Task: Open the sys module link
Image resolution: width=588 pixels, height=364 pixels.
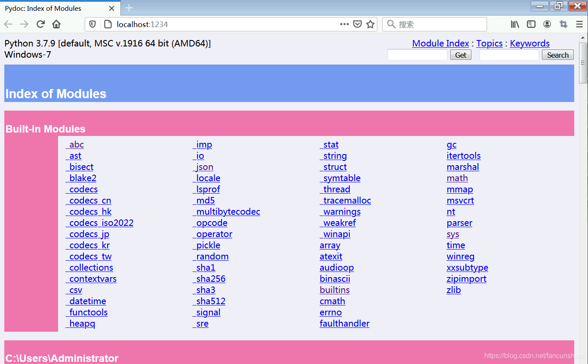Action: [453, 234]
